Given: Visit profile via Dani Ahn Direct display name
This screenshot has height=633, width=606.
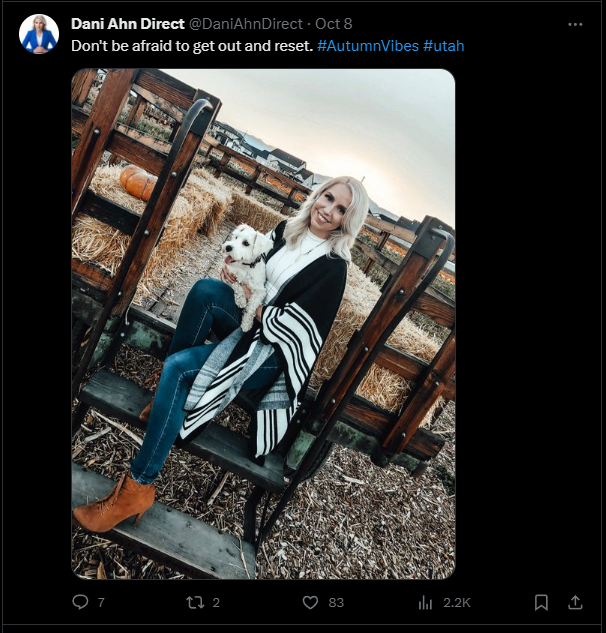Looking at the screenshot, I should coord(128,24).
